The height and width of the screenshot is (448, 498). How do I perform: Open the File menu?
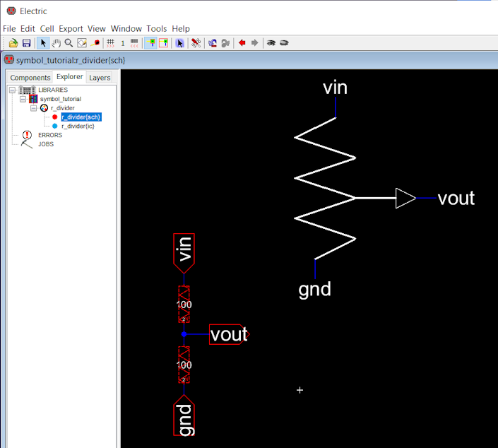tap(9, 28)
